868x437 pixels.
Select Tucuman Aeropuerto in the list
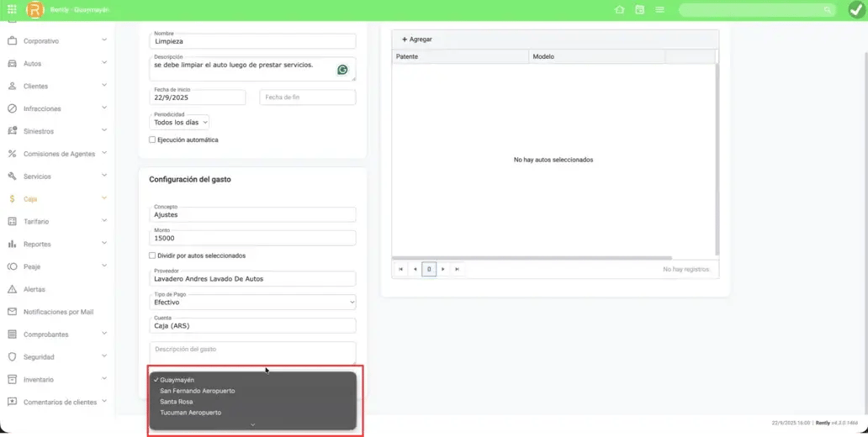(x=190, y=413)
